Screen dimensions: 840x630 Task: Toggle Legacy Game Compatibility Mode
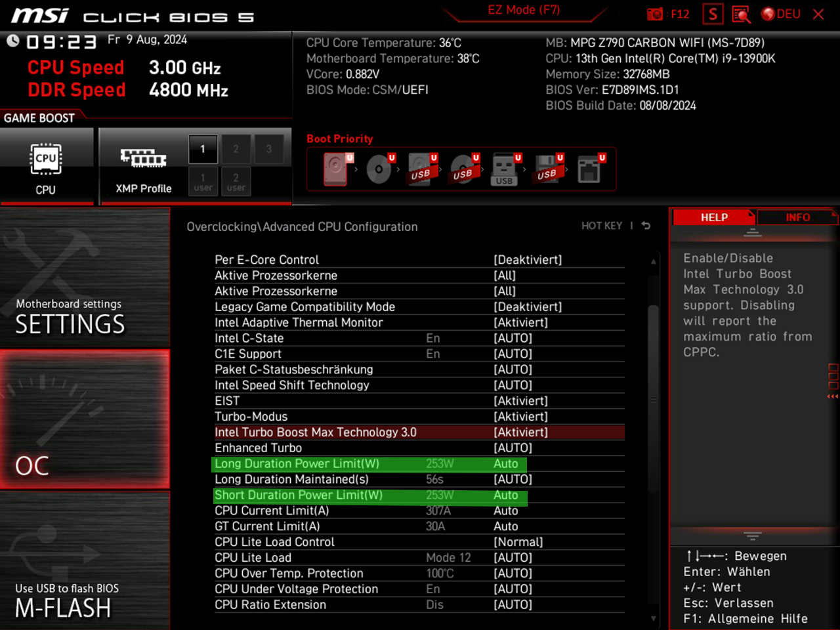click(419, 307)
